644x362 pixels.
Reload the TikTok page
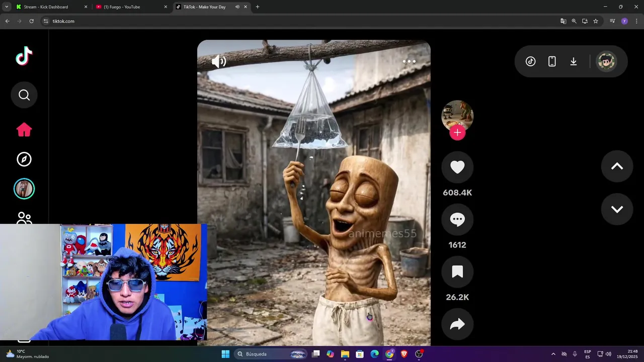31,21
